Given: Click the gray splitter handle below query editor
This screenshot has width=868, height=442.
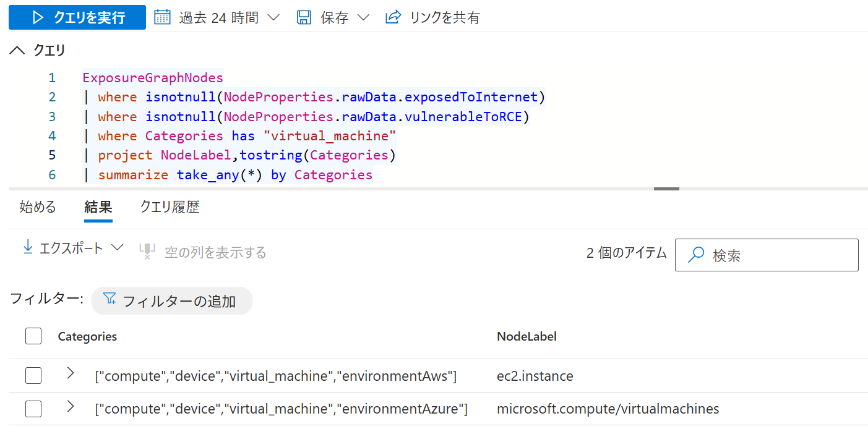Looking at the screenshot, I should click(666, 189).
